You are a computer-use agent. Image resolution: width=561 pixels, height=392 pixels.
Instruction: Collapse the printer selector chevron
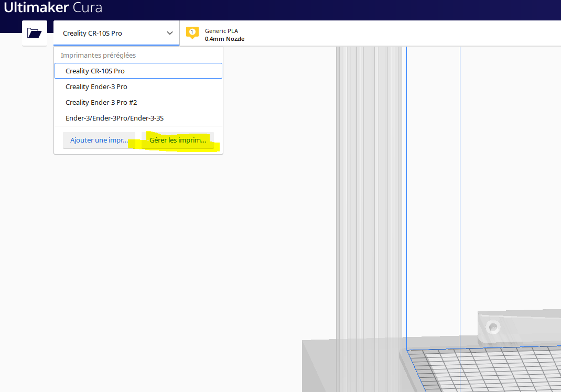[x=169, y=33]
